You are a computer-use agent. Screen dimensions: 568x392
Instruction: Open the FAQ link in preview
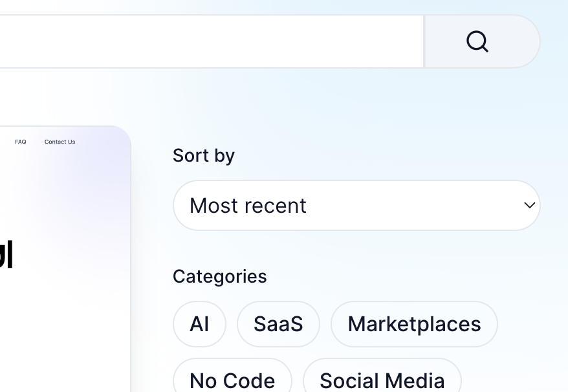[x=21, y=142]
